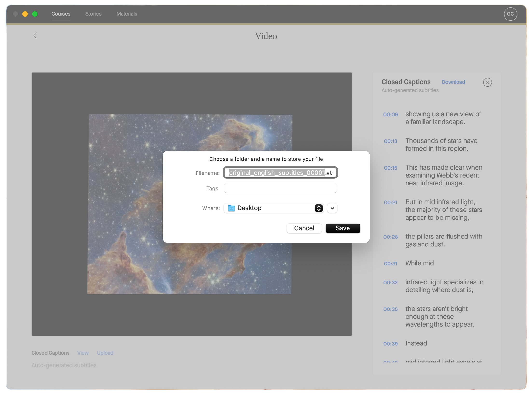532x396 pixels.
Task: Select the 00:09 subtitle timestamp
Action: (x=390, y=114)
